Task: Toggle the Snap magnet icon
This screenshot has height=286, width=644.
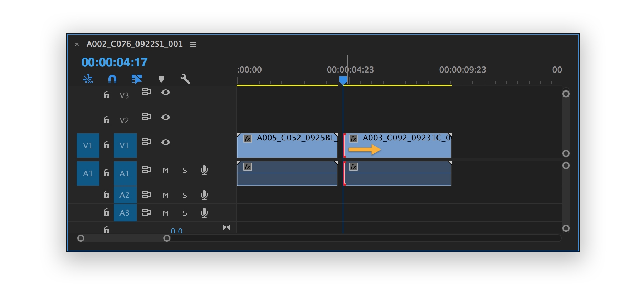Action: 112,79
